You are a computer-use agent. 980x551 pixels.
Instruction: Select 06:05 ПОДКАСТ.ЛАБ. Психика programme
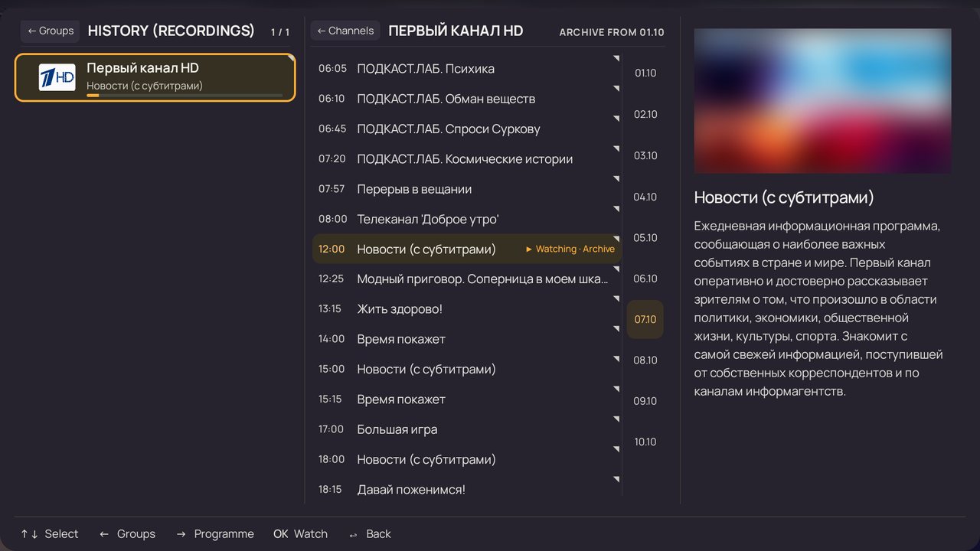467,69
